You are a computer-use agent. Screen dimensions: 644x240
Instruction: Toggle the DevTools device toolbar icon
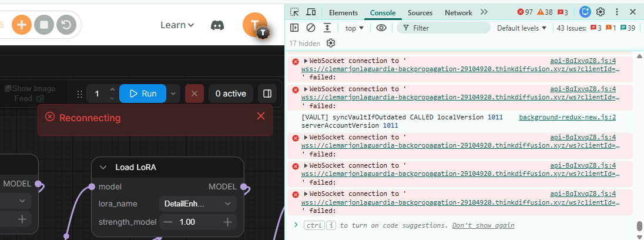[x=311, y=12]
